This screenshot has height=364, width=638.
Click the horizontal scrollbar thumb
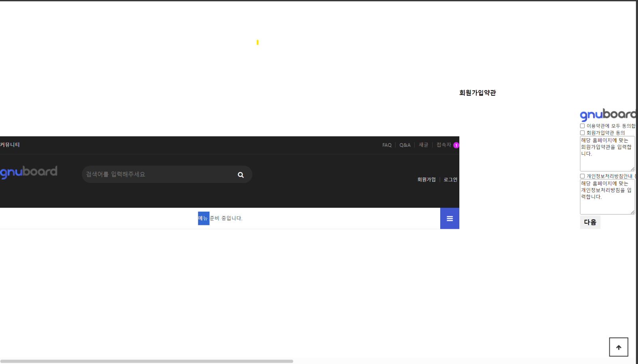click(x=147, y=361)
